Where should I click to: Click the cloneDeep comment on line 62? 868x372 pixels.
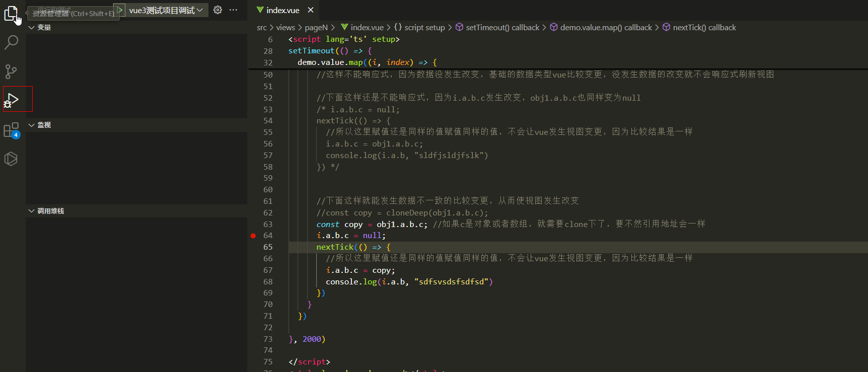click(x=402, y=213)
